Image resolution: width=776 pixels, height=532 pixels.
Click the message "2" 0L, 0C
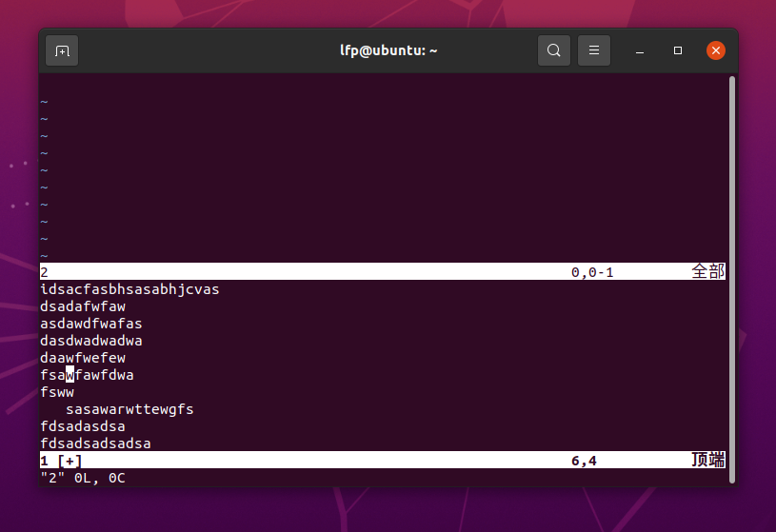tap(83, 478)
